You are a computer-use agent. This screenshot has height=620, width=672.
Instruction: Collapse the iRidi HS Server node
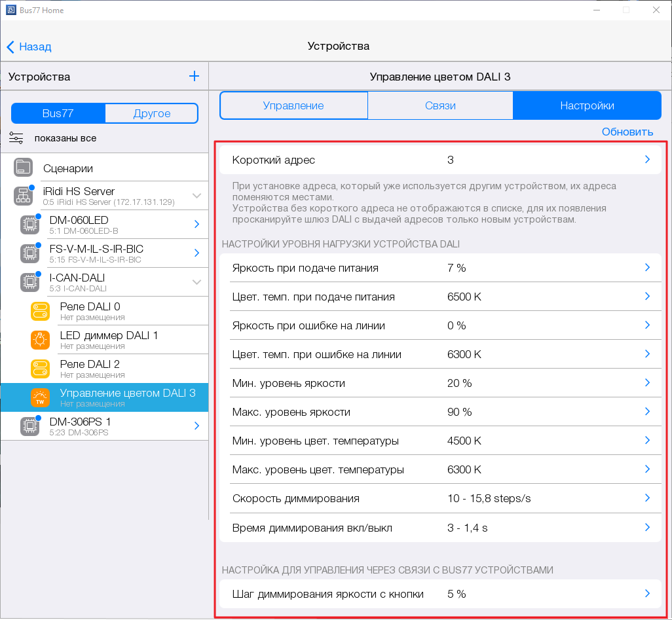(x=196, y=196)
